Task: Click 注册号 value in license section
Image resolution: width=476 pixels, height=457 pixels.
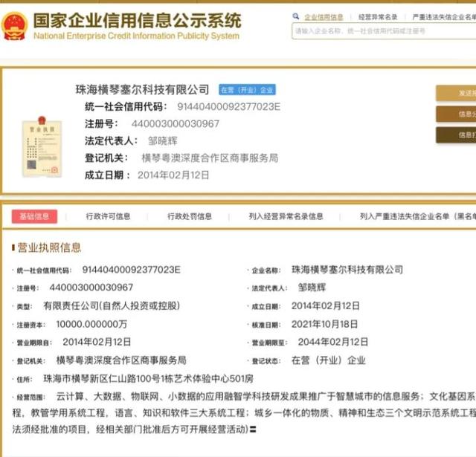Action: coord(91,288)
